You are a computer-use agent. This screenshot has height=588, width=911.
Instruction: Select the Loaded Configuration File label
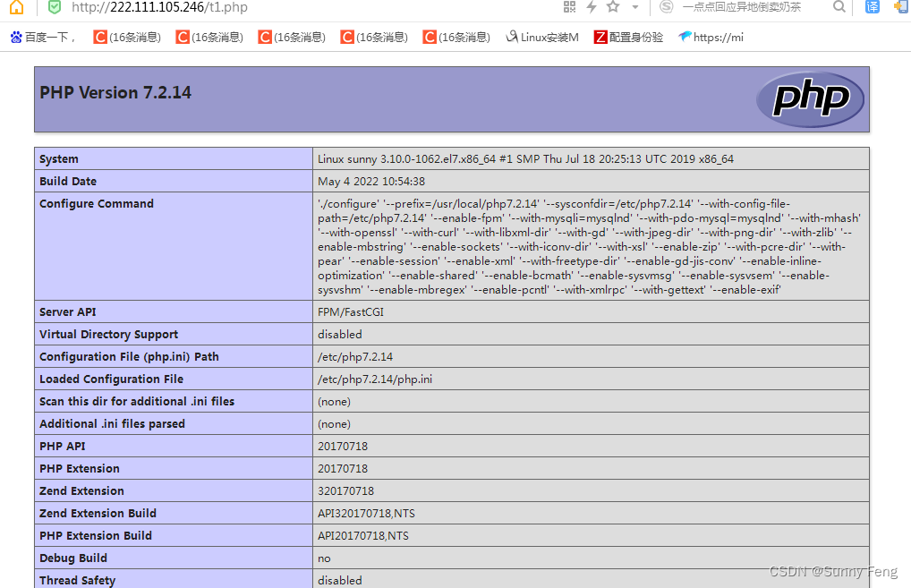pyautogui.click(x=111, y=379)
